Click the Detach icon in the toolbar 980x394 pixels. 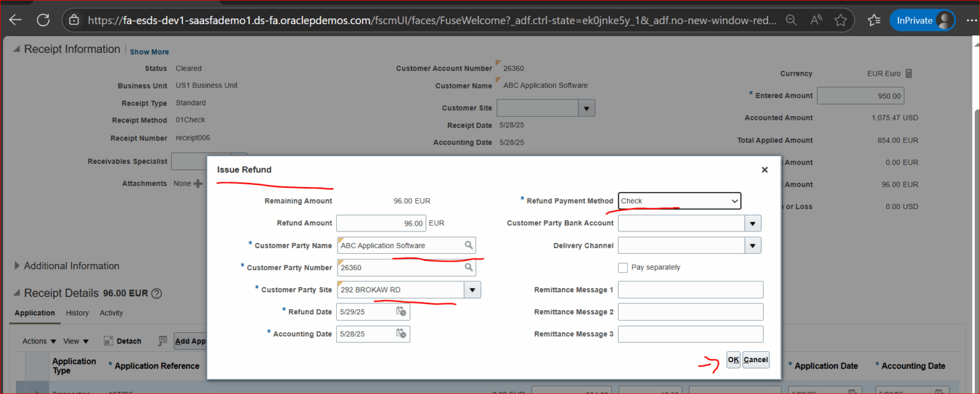tap(108, 340)
